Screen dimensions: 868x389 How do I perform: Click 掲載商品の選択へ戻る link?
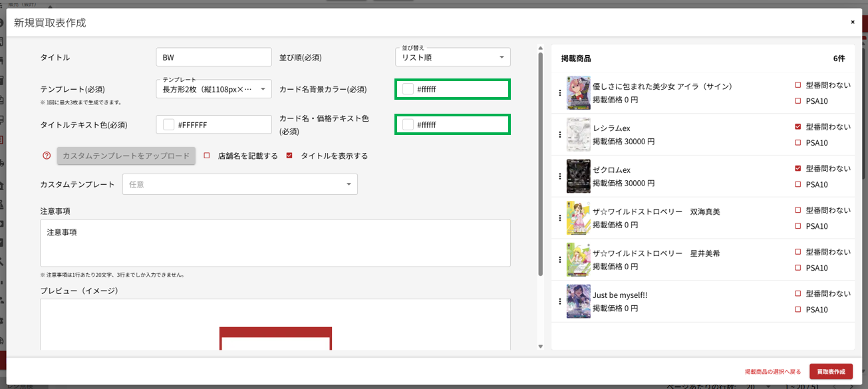point(773,372)
